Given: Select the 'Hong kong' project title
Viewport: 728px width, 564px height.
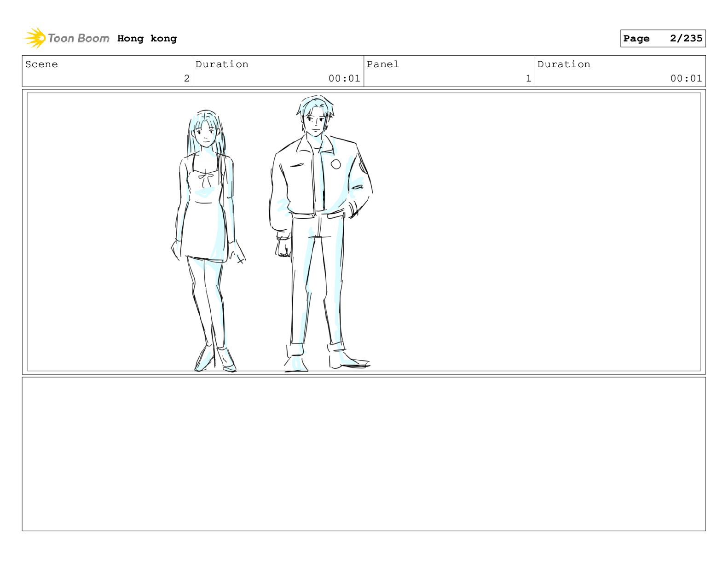Looking at the screenshot, I should (147, 39).
